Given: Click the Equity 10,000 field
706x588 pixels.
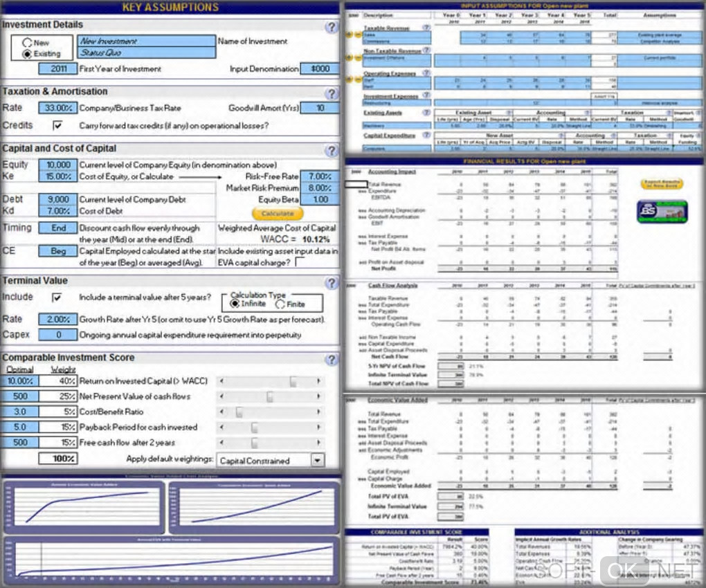Looking at the screenshot, I should [x=58, y=165].
